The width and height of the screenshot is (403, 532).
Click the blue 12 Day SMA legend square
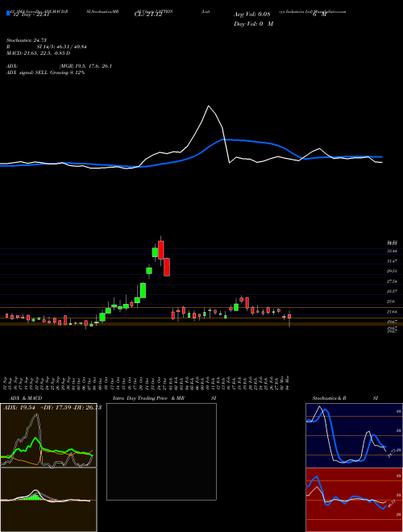tap(8, 14)
